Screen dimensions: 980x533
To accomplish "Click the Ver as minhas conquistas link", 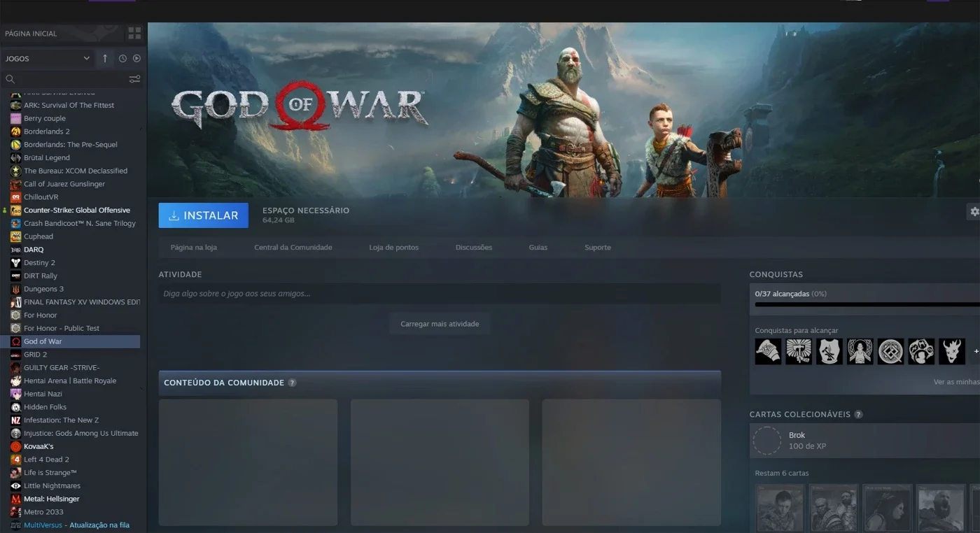I will click(x=956, y=382).
